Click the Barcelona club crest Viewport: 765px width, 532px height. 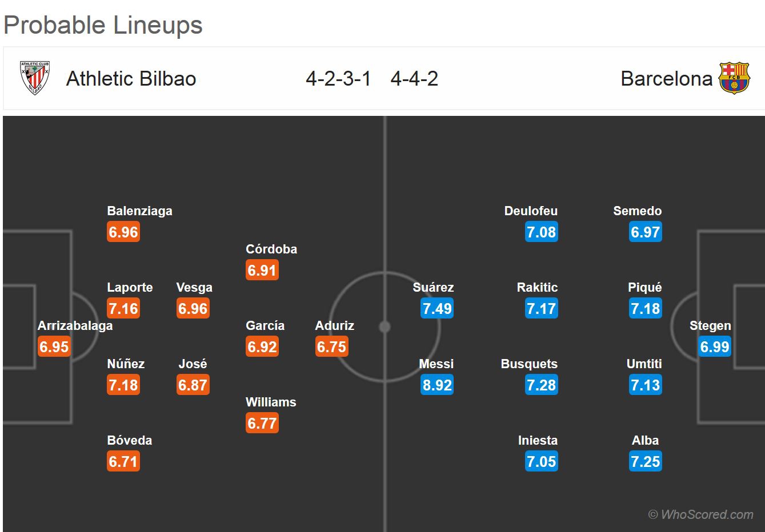(x=734, y=78)
